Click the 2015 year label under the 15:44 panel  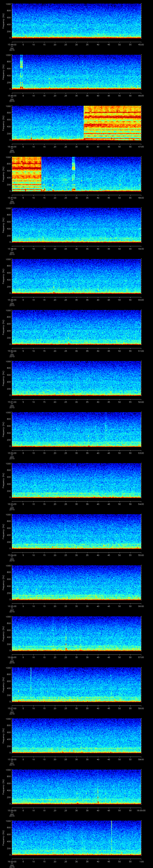pyautogui.click(x=12, y=51)
